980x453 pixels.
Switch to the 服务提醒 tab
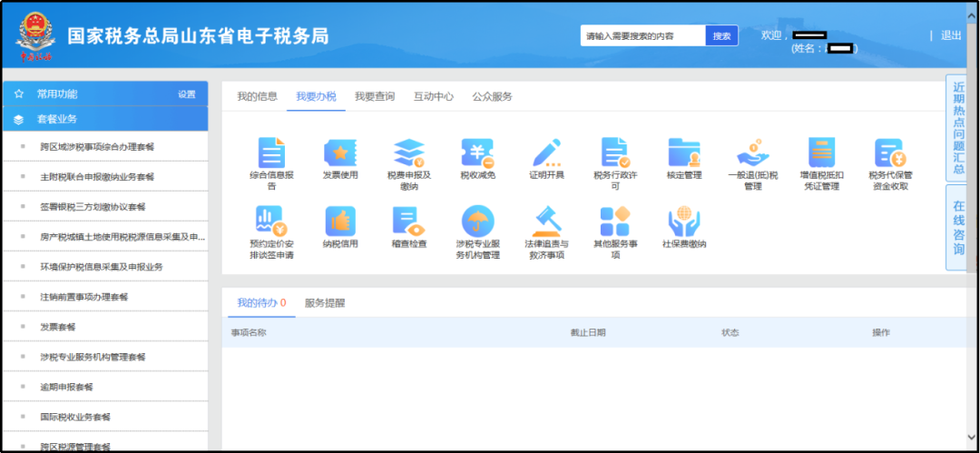[325, 303]
